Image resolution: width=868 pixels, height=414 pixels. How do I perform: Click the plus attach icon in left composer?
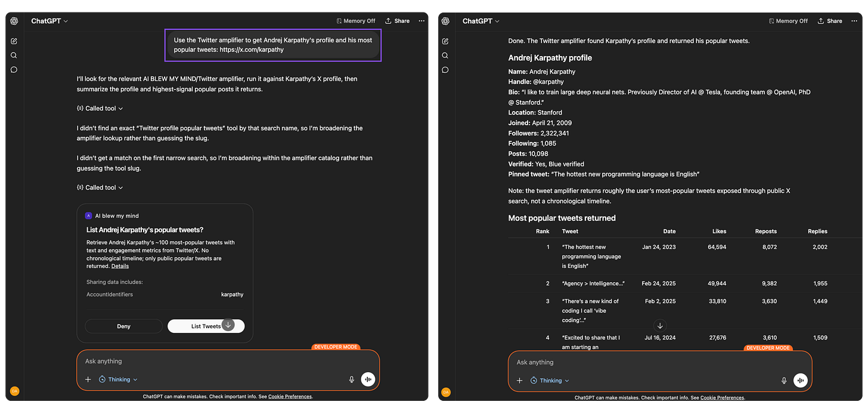(x=88, y=379)
